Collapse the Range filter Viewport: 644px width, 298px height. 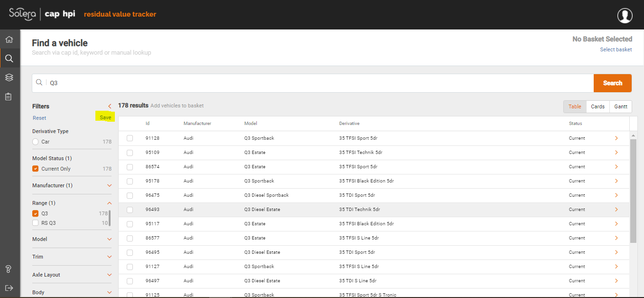(x=110, y=203)
